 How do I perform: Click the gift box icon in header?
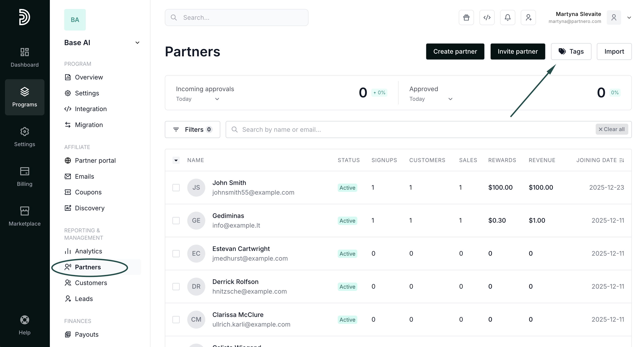tap(466, 18)
